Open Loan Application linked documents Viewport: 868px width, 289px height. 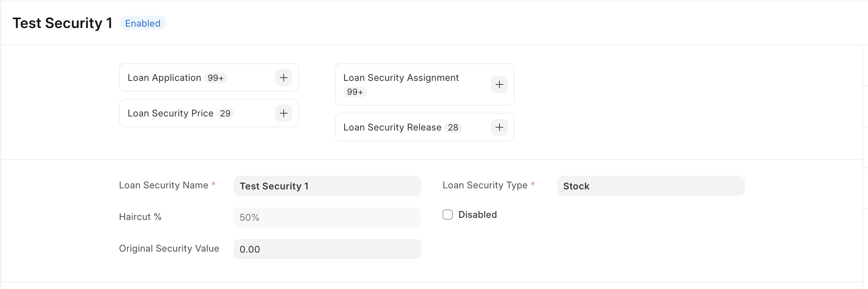coord(164,78)
